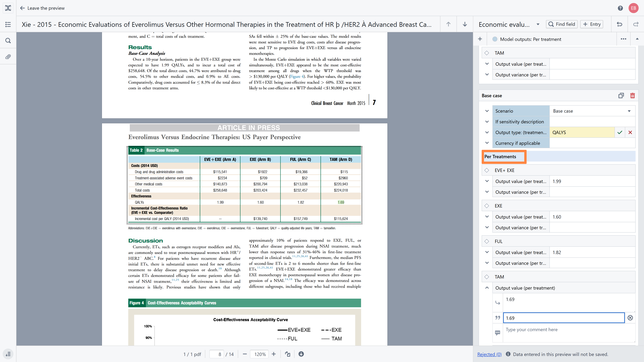
Task: Go to next document with down arrow
Action: (x=465, y=24)
